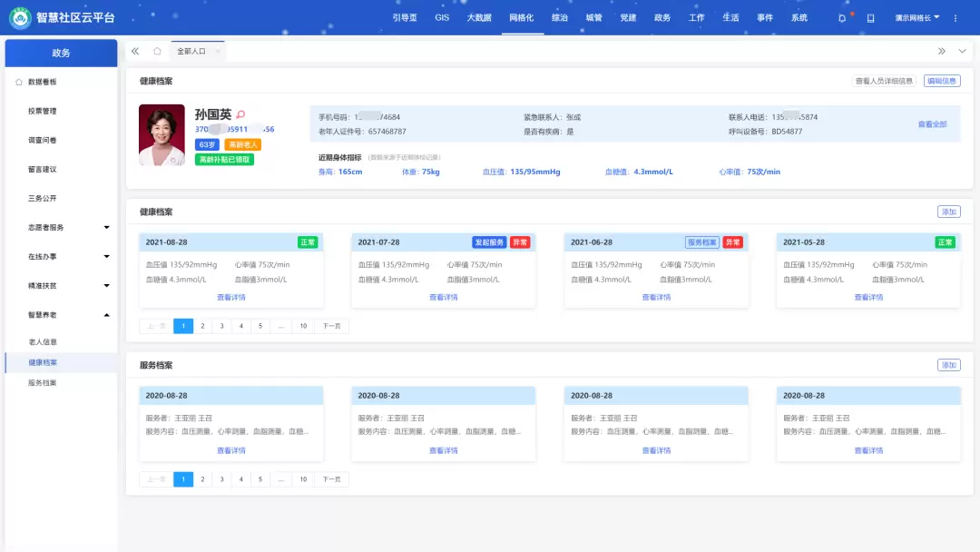Open 投票管理 in sidebar
Image resolution: width=980 pixels, height=552 pixels.
pyautogui.click(x=43, y=112)
